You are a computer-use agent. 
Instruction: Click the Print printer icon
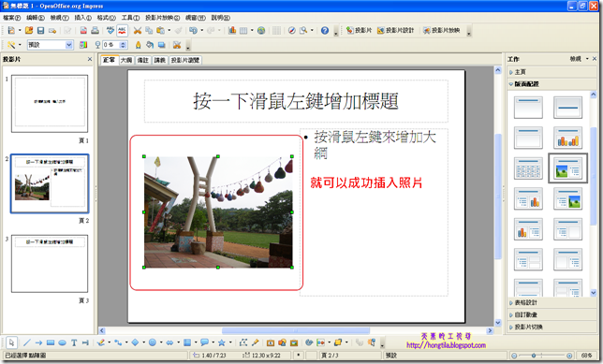(95, 30)
